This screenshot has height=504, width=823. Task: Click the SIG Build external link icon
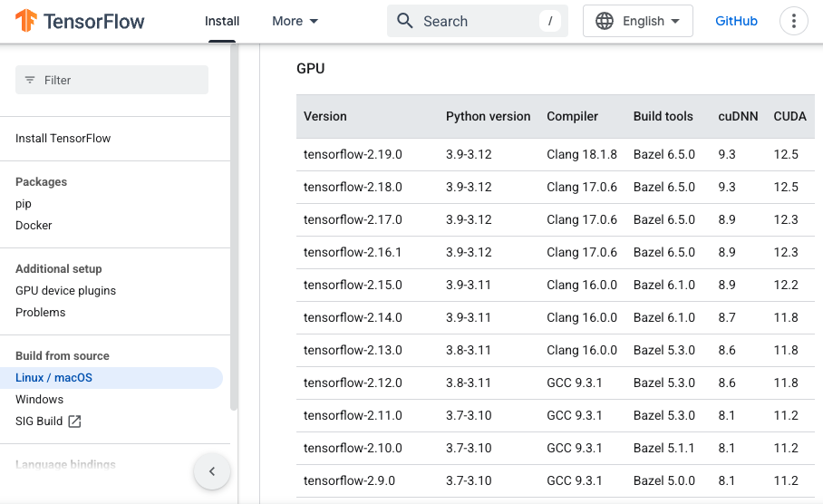75,422
